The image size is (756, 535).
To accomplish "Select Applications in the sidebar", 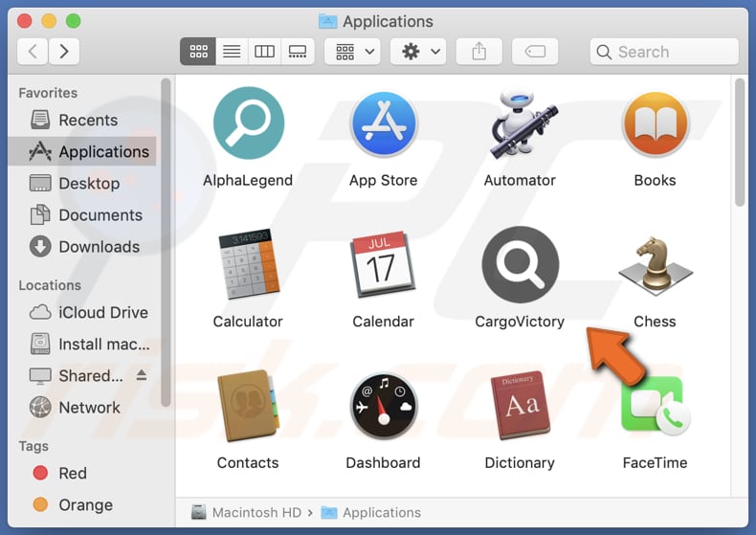I will (82, 152).
